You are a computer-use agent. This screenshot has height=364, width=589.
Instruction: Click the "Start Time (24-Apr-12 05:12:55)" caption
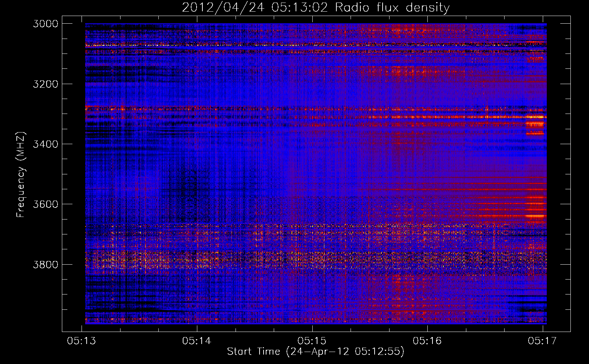(x=316, y=352)
